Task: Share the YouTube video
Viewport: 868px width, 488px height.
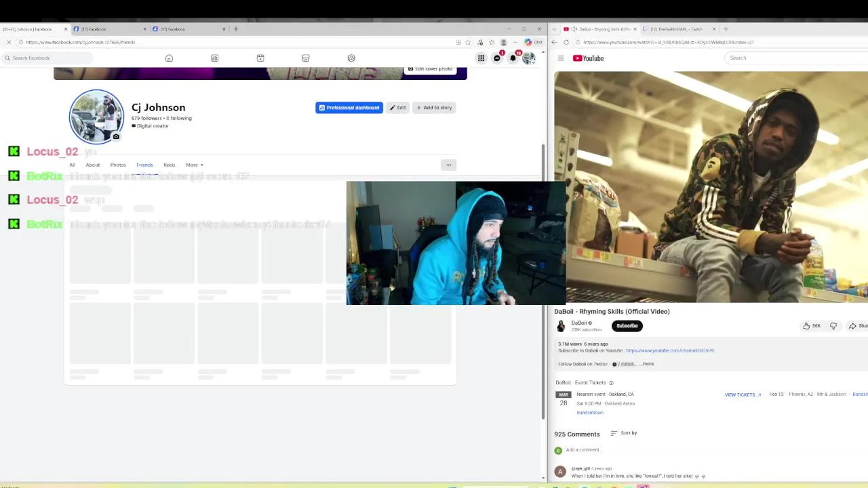Action: tap(859, 326)
